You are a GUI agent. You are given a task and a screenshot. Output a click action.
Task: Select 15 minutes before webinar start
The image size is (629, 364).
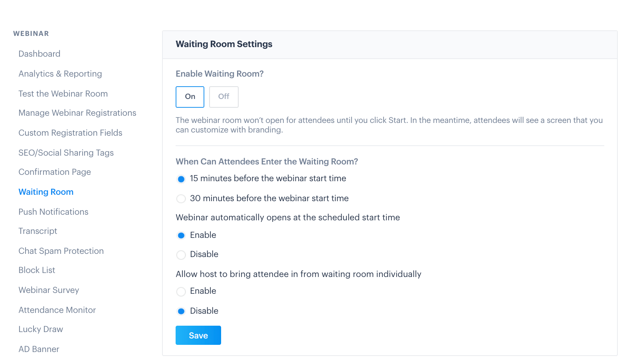(x=181, y=179)
